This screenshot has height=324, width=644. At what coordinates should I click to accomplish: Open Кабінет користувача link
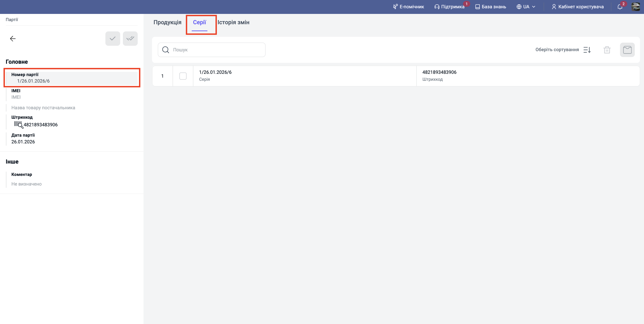coord(578,7)
